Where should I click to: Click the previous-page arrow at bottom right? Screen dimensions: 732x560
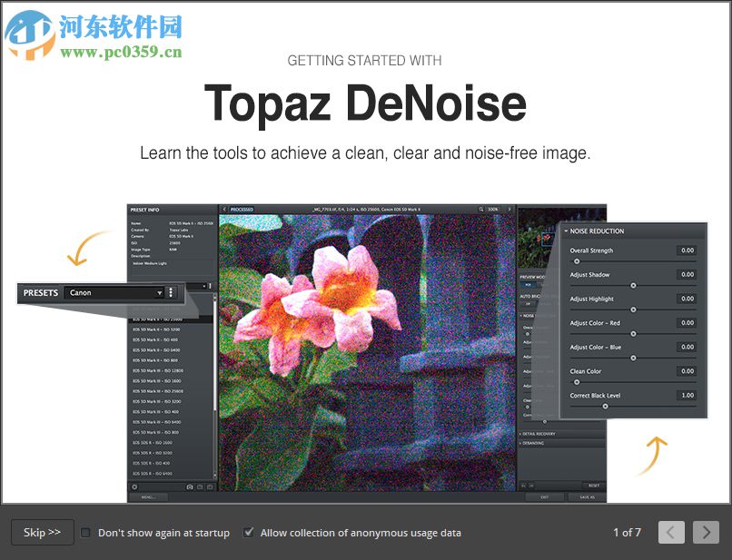pyautogui.click(x=671, y=533)
